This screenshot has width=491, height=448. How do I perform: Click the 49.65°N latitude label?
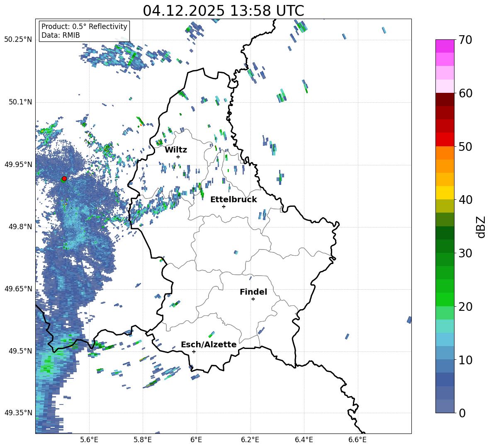[x=18, y=288]
